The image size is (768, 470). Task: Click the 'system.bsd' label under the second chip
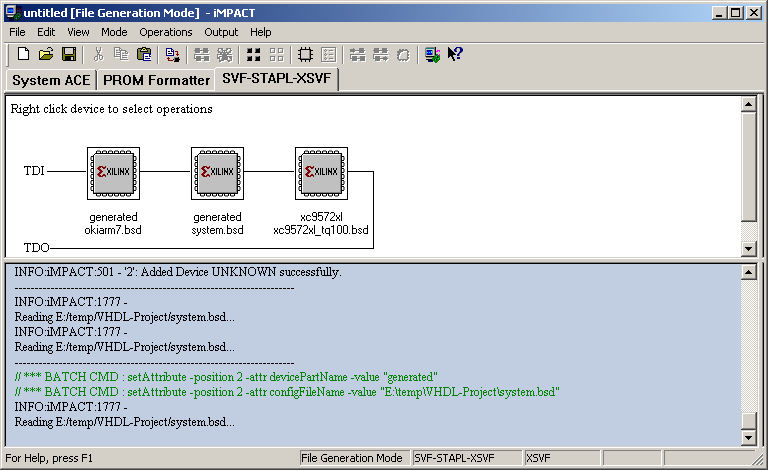[217, 230]
